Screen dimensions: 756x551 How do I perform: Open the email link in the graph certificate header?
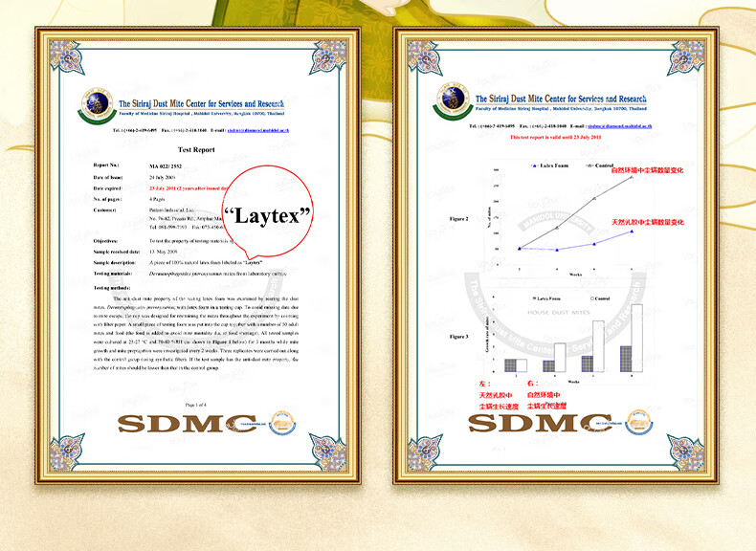[x=619, y=126]
